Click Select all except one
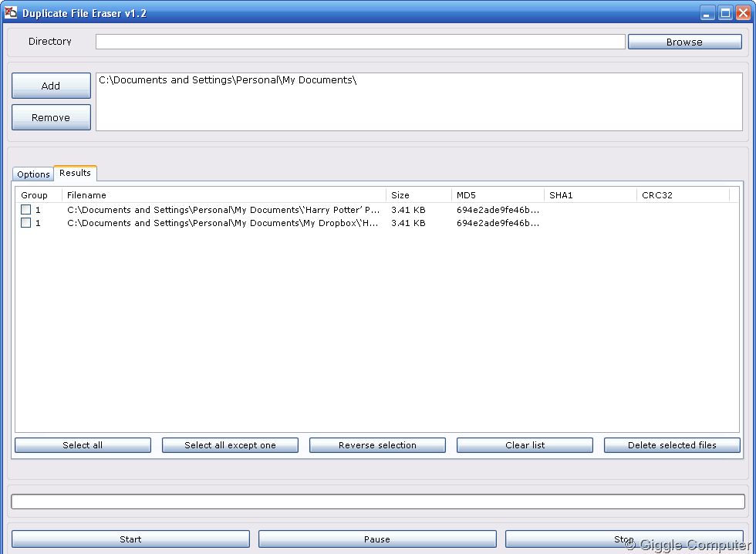756x554 pixels. click(x=230, y=445)
